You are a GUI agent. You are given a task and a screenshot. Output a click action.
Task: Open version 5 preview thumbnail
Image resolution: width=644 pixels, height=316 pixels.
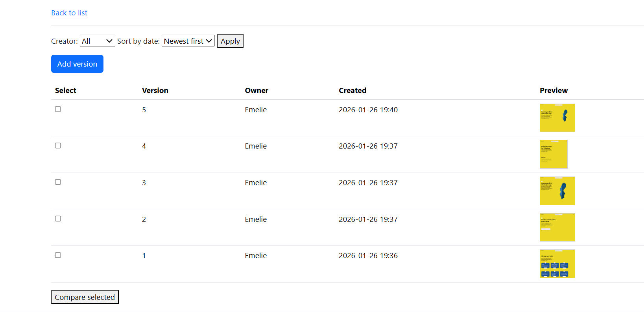click(557, 118)
